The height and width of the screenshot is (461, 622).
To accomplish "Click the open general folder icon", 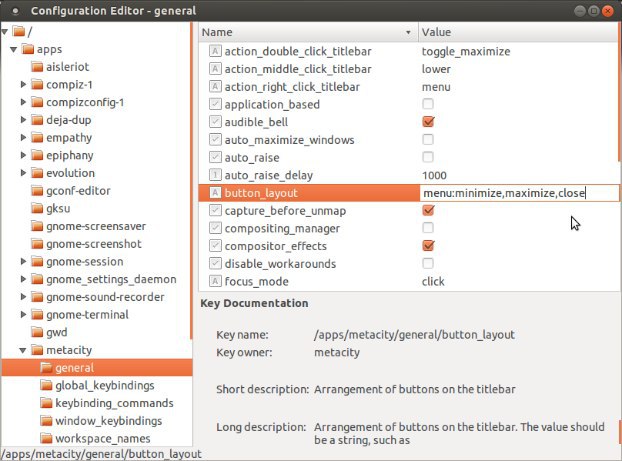I will tap(46, 367).
